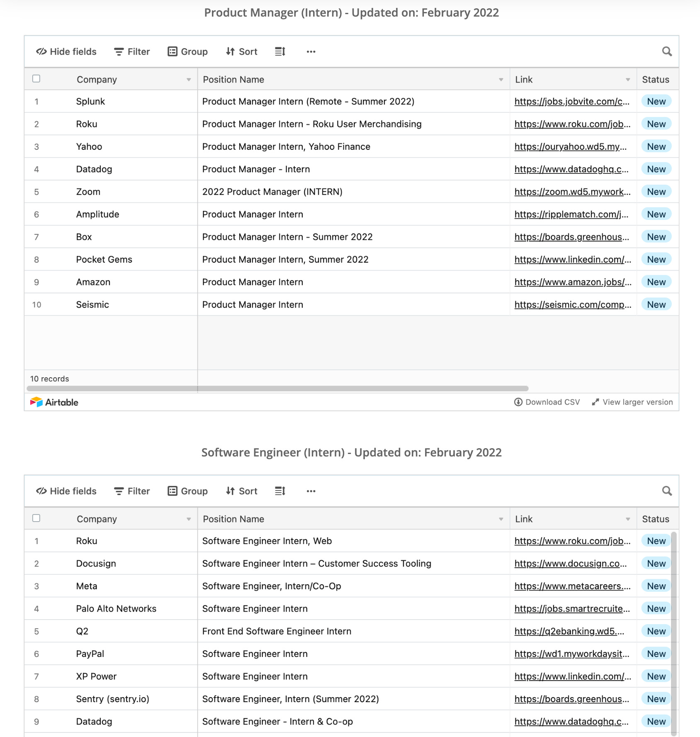The width and height of the screenshot is (700, 737).
Task: Open Amplitude ripplematch.com link
Action: point(571,215)
